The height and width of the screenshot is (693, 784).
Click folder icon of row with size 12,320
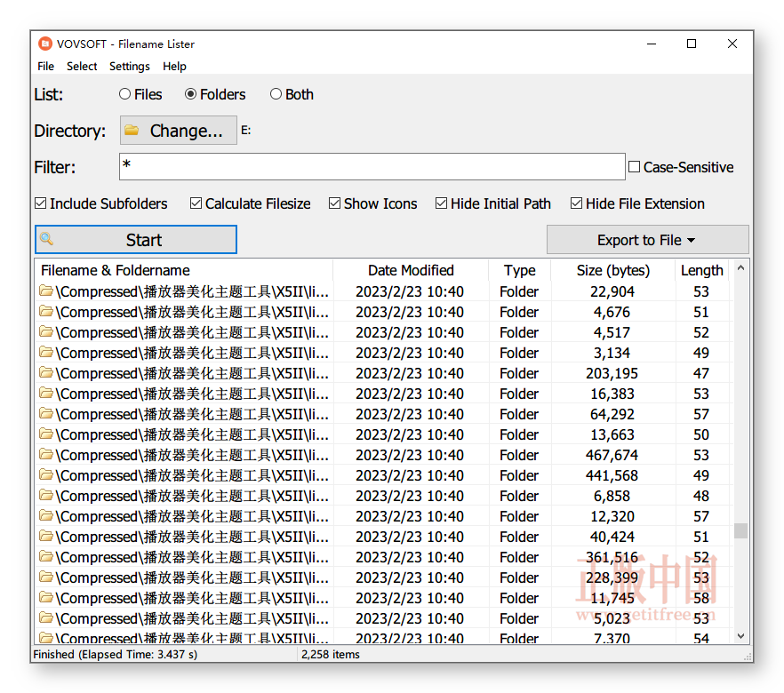46,515
